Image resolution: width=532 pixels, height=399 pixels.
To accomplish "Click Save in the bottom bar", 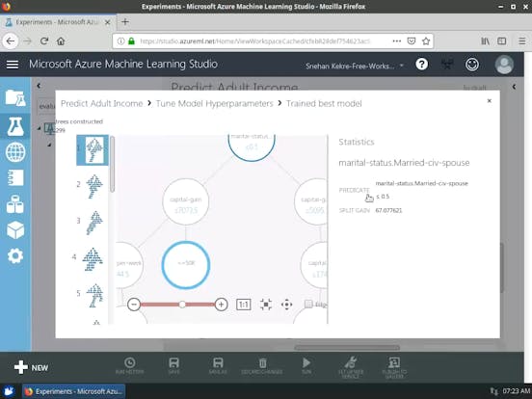I will tap(173, 366).
